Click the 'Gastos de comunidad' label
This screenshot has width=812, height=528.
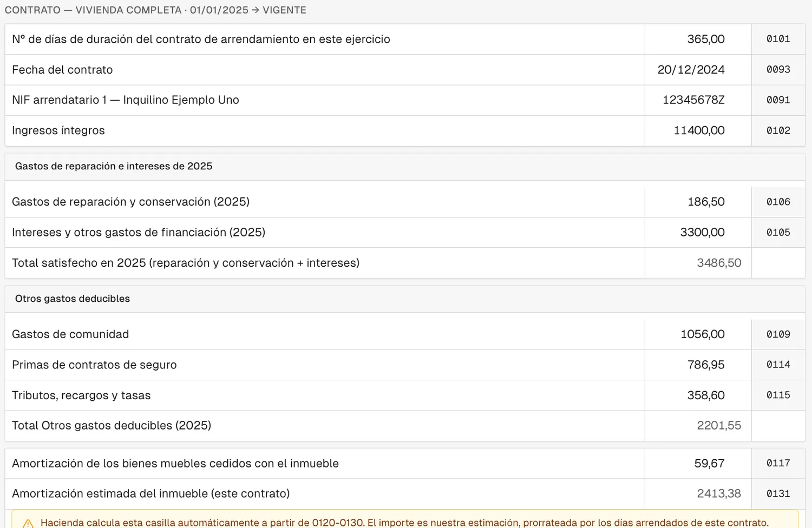(70, 334)
